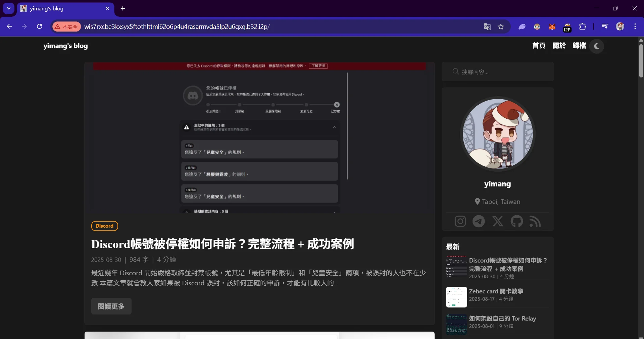The width and height of the screenshot is (644, 339).
Task: Go to the 關於 page
Action: tap(559, 46)
